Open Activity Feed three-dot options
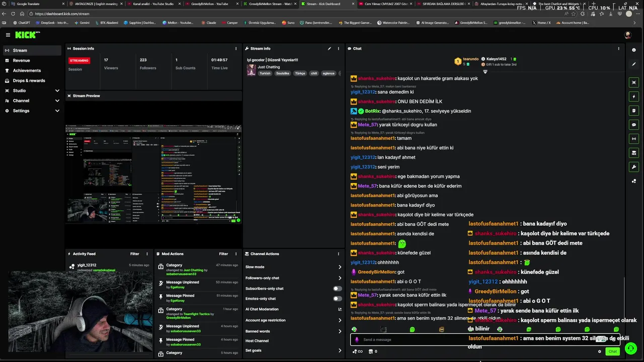 coord(147,254)
